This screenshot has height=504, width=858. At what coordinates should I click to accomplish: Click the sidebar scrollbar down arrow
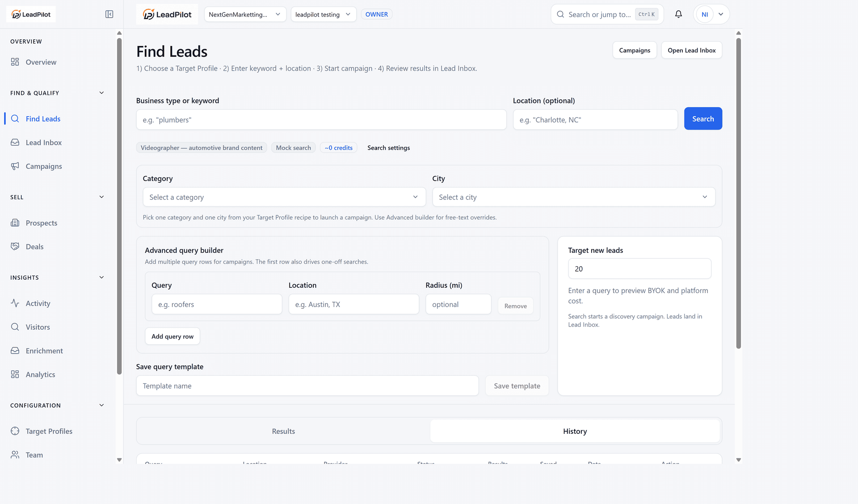coord(119,460)
